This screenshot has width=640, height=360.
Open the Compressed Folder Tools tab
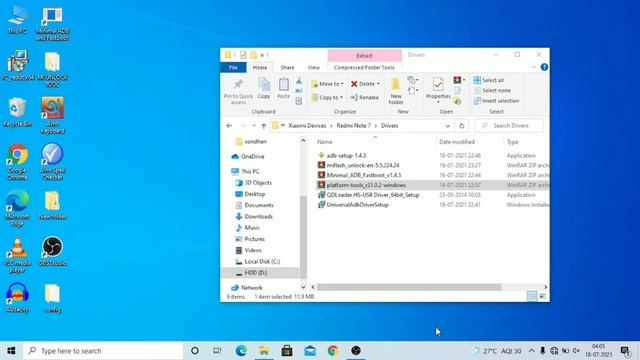(364, 67)
